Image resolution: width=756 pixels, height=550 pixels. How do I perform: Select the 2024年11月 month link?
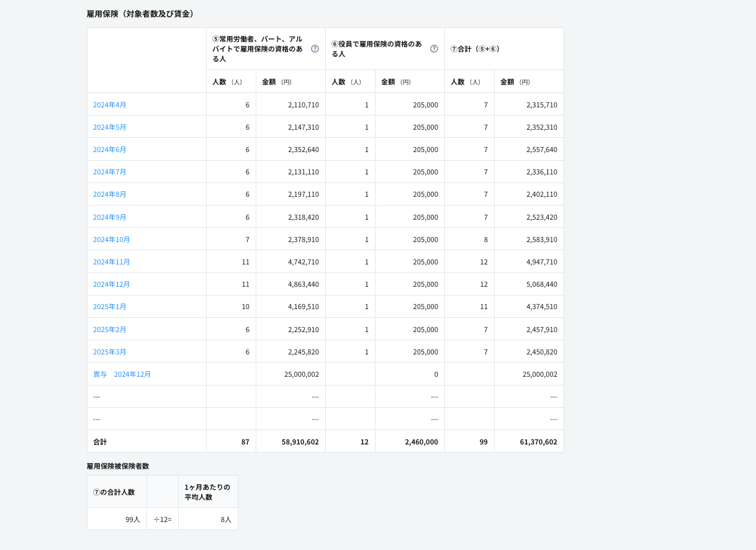112,262
